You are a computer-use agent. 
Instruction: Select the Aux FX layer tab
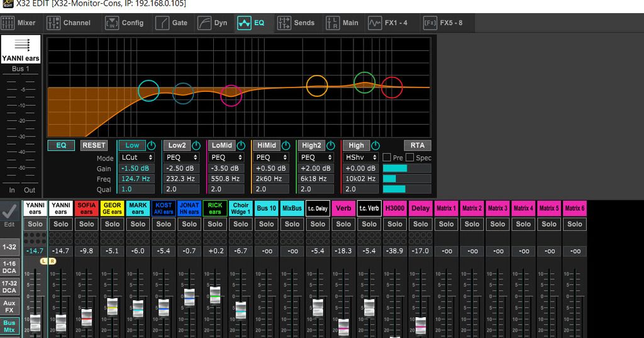coord(9,307)
